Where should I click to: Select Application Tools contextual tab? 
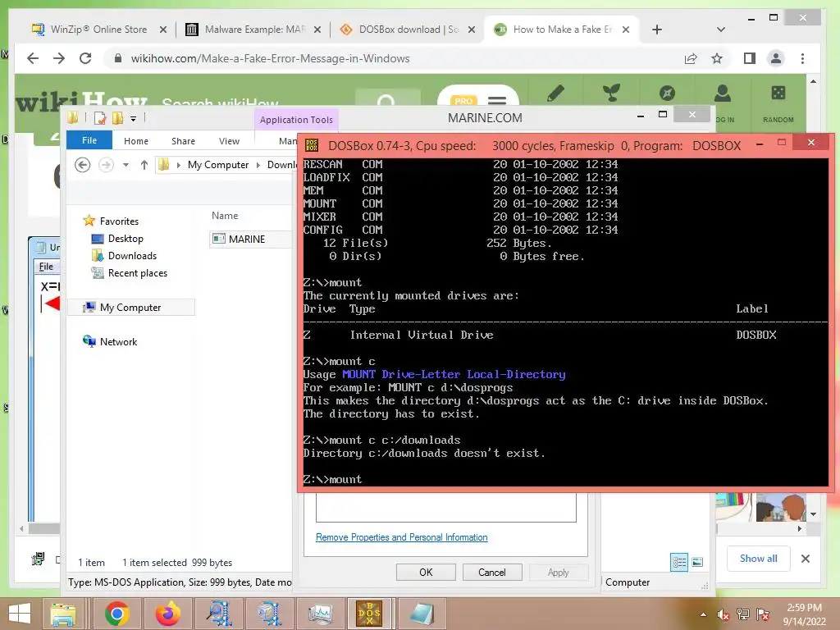[296, 120]
